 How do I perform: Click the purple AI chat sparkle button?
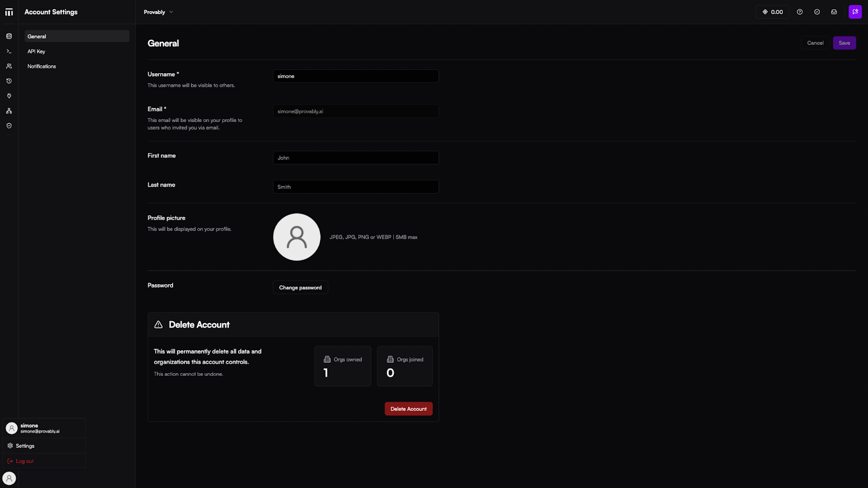(x=855, y=12)
